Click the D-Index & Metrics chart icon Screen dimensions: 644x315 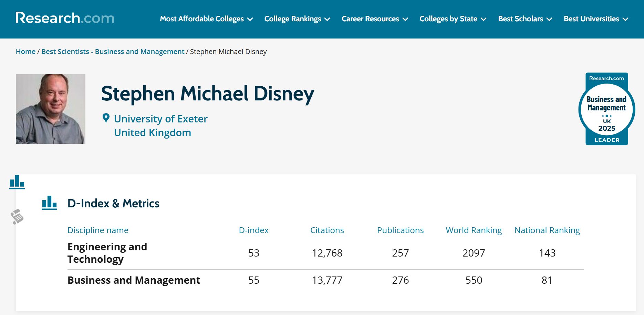[49, 203]
